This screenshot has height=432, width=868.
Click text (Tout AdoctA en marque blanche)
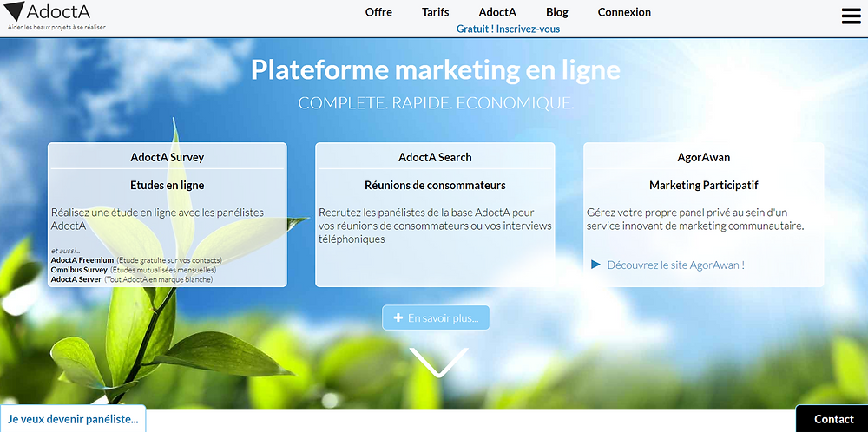pos(159,280)
